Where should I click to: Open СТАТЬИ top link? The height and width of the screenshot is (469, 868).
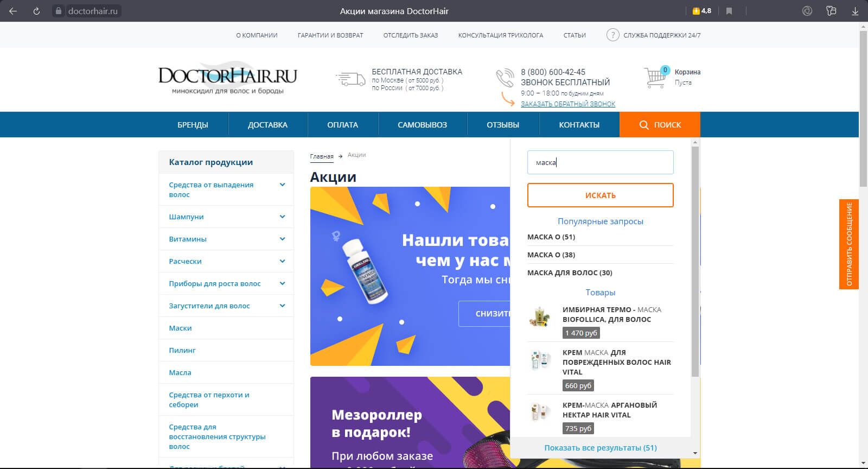point(575,35)
